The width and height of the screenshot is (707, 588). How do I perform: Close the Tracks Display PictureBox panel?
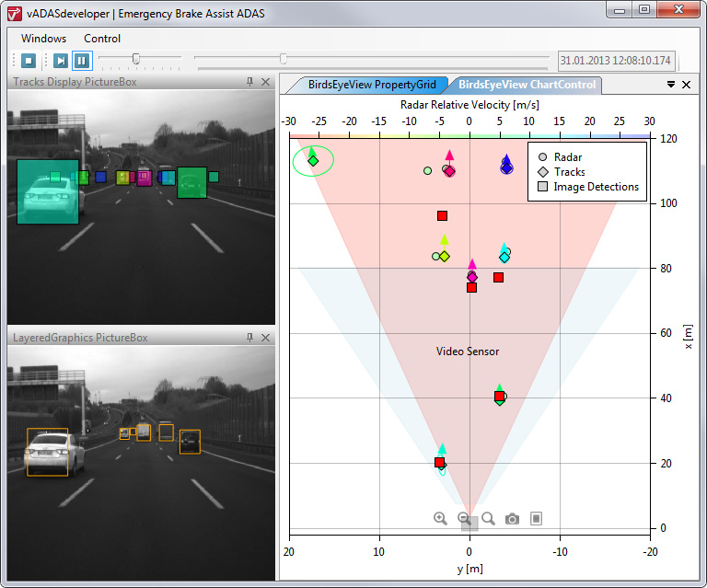[x=265, y=82]
